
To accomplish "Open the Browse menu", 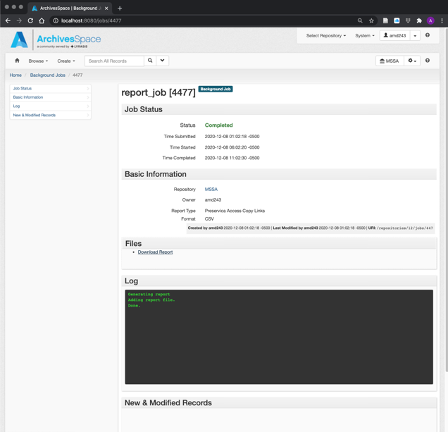I will point(38,61).
